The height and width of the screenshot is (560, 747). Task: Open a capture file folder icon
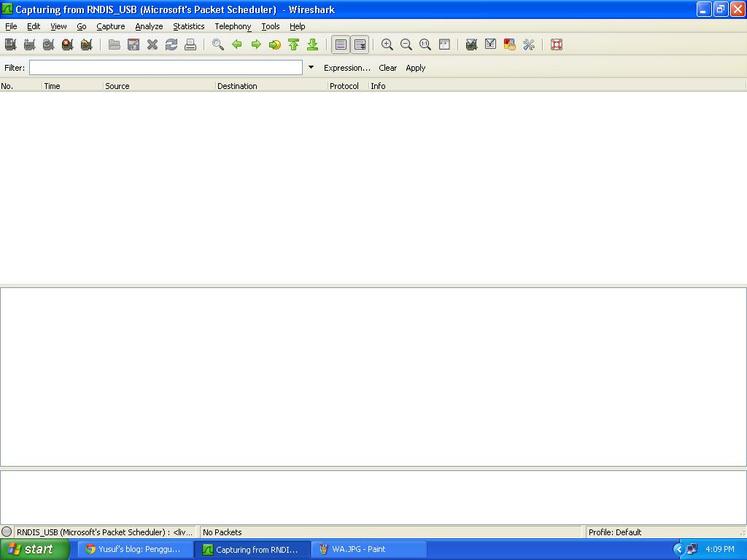pyautogui.click(x=115, y=44)
